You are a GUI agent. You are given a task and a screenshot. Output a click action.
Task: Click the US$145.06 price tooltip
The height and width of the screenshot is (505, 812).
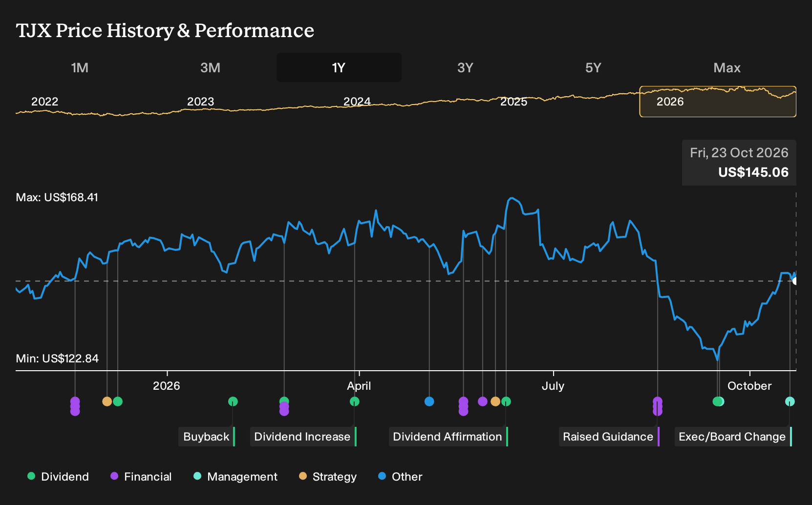(739, 163)
